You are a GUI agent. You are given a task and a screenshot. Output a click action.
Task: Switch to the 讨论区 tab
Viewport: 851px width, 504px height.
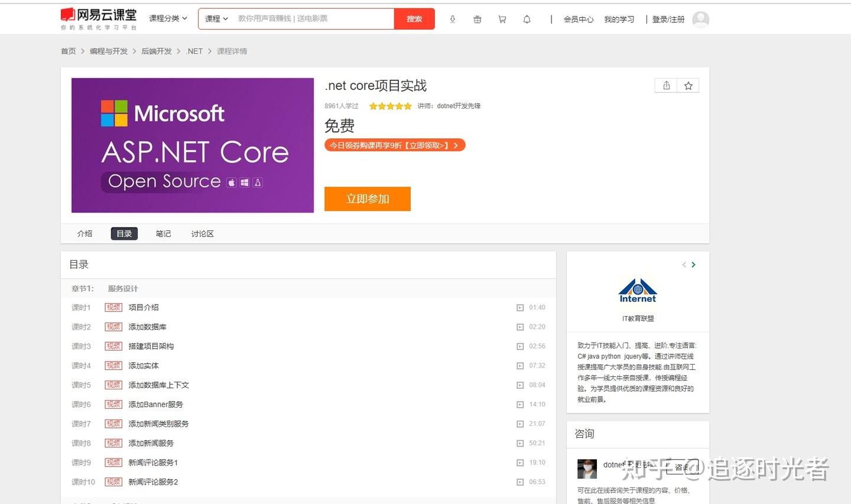(x=202, y=233)
